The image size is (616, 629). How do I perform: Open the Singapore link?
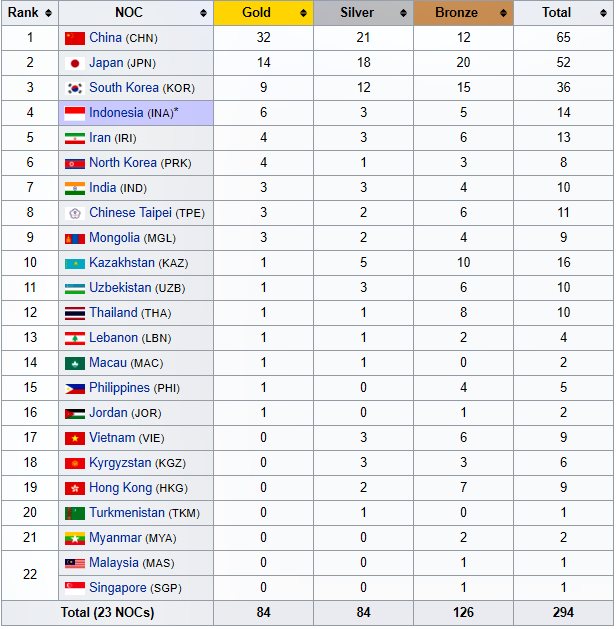(118, 588)
